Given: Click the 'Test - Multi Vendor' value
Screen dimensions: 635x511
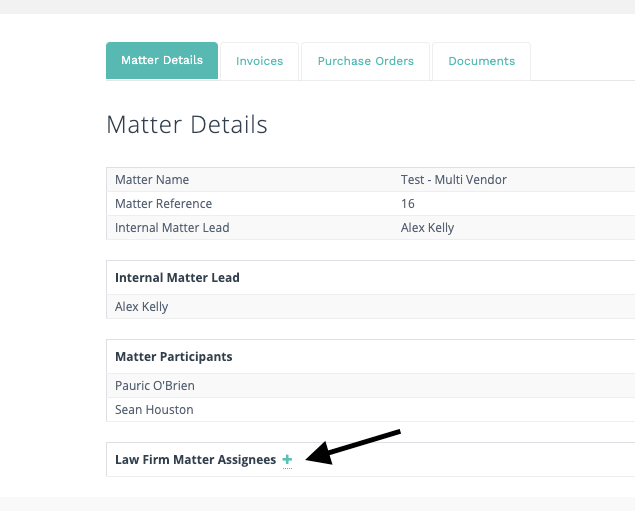Looking at the screenshot, I should tap(454, 180).
